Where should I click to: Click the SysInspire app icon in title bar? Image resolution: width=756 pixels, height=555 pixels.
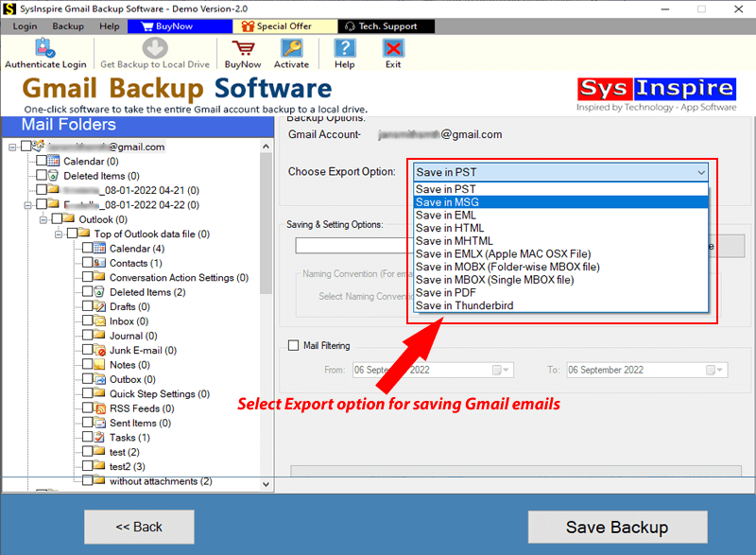pyautogui.click(x=9, y=9)
